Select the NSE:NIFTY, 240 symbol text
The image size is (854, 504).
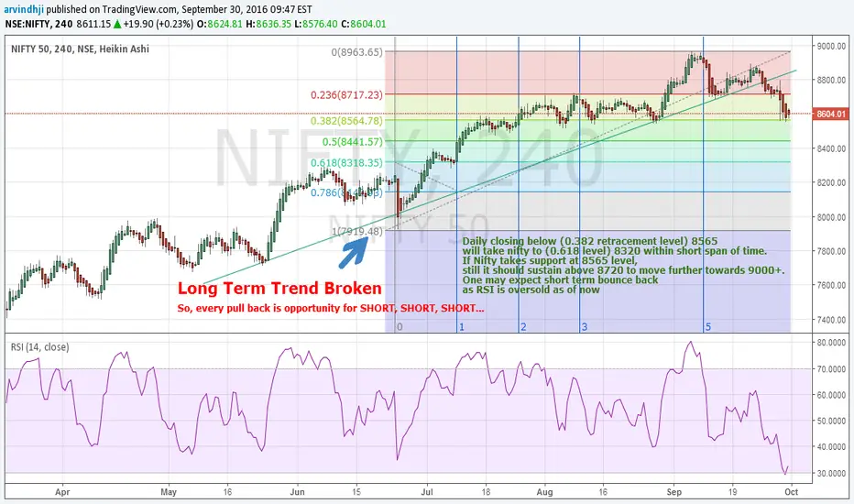coord(38,24)
